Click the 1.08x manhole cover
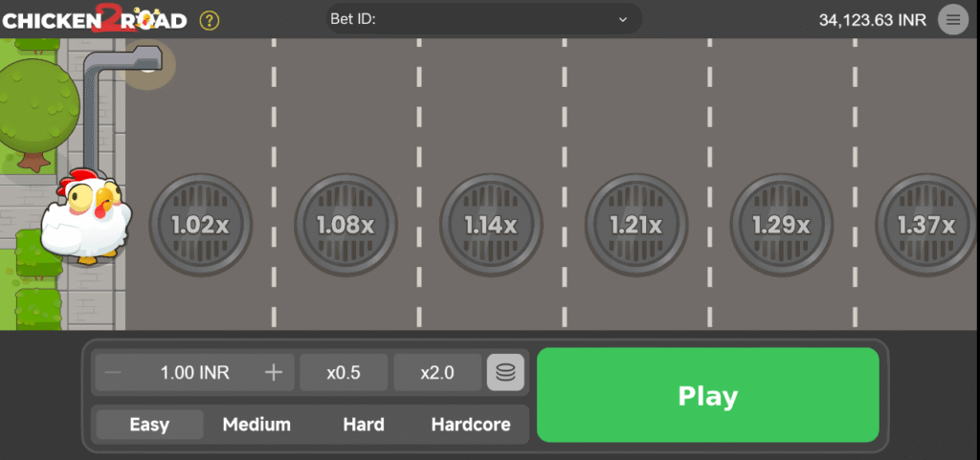980x460 pixels. [x=345, y=226]
